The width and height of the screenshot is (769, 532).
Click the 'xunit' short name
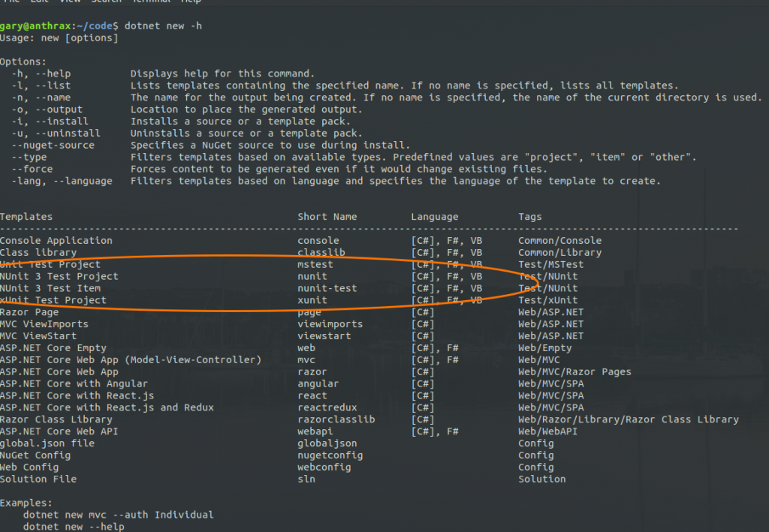(x=312, y=300)
